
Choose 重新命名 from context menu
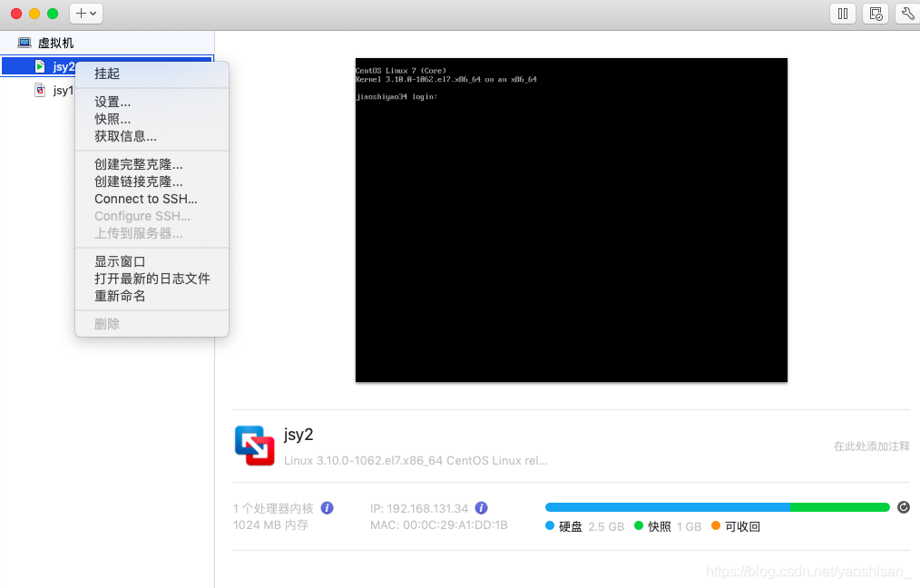click(152, 297)
